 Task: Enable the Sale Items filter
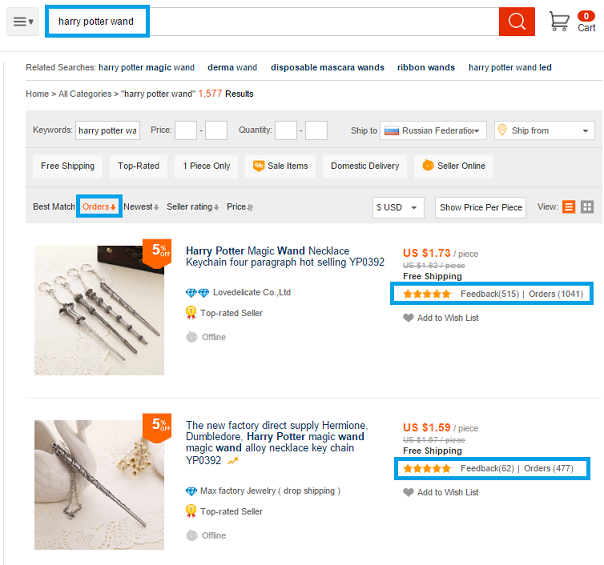point(281,166)
